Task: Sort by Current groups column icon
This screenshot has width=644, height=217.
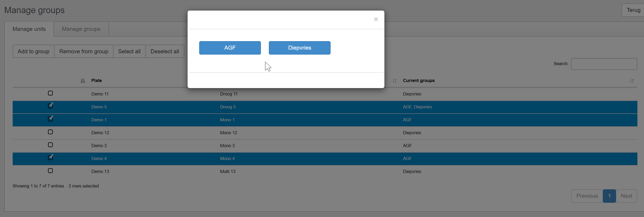Action: tap(632, 81)
